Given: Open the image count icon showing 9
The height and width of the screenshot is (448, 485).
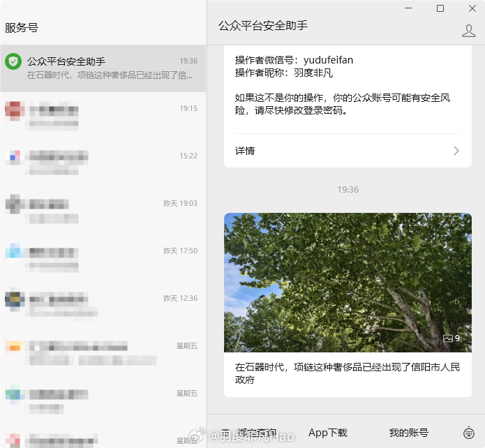Looking at the screenshot, I should (452, 338).
